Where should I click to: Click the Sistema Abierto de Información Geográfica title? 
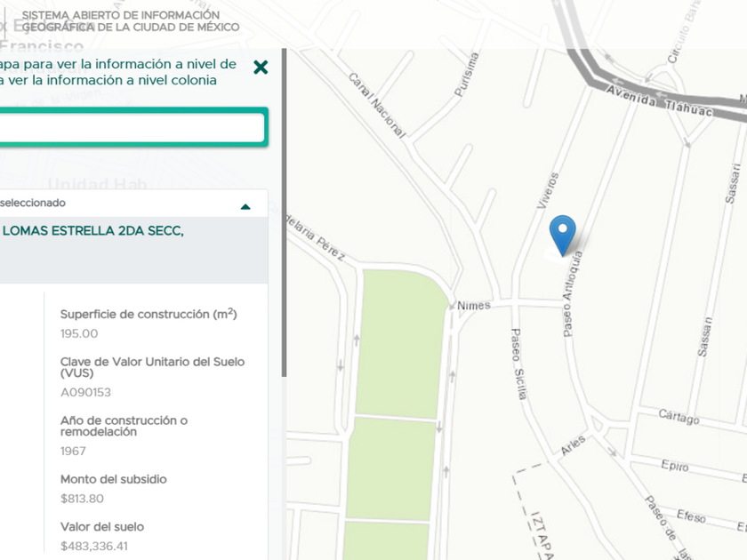(x=130, y=21)
